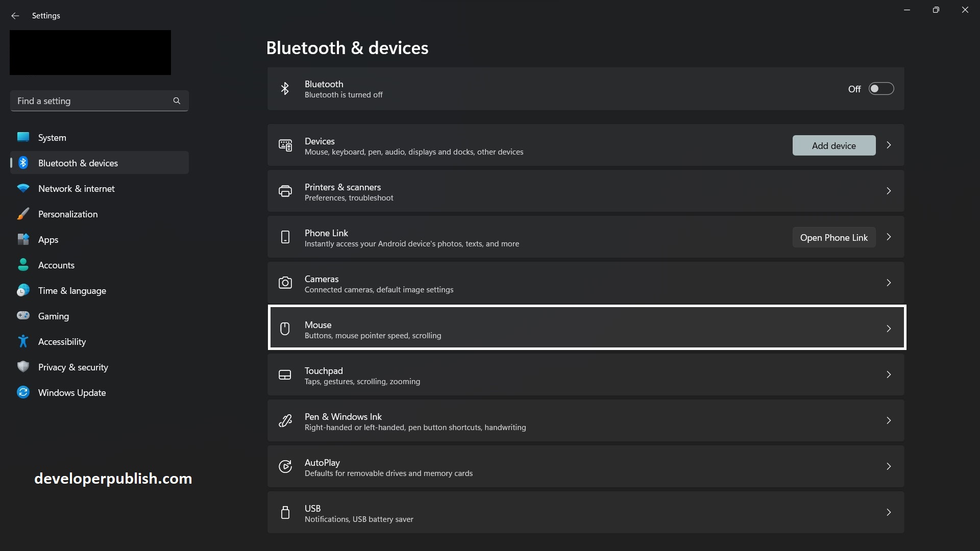Click the Touchpad icon
The height and width of the screenshot is (551, 980).
tap(285, 374)
